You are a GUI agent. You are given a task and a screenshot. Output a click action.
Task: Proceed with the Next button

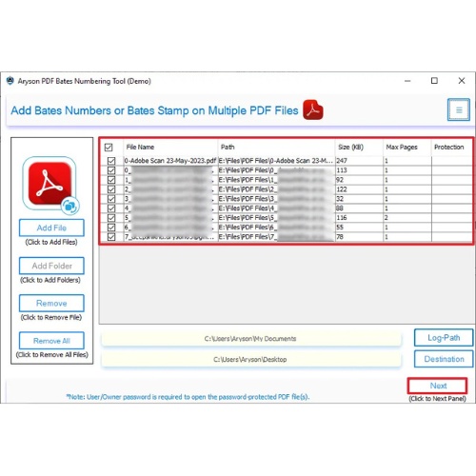[438, 386]
